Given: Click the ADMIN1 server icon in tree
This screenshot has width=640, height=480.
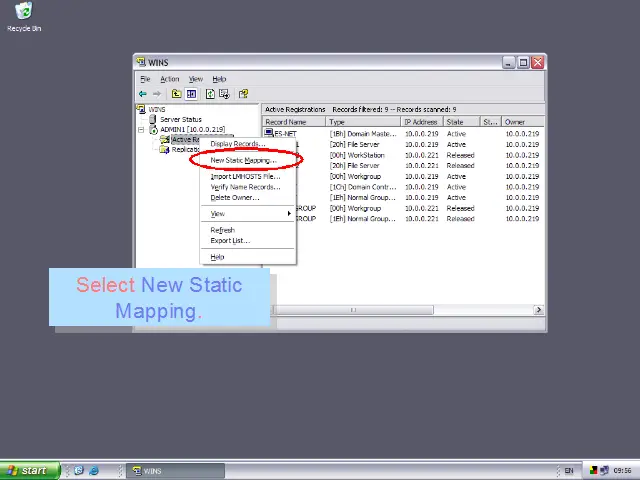Looking at the screenshot, I should pos(153,130).
